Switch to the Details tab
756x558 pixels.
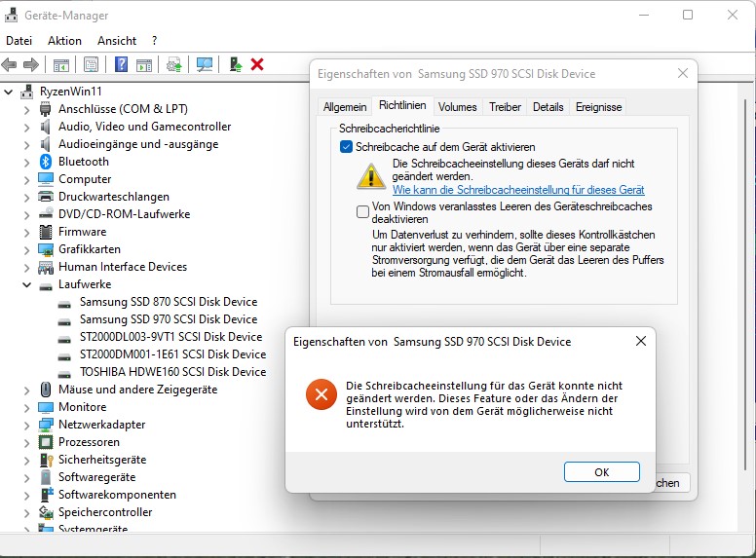pyautogui.click(x=548, y=107)
